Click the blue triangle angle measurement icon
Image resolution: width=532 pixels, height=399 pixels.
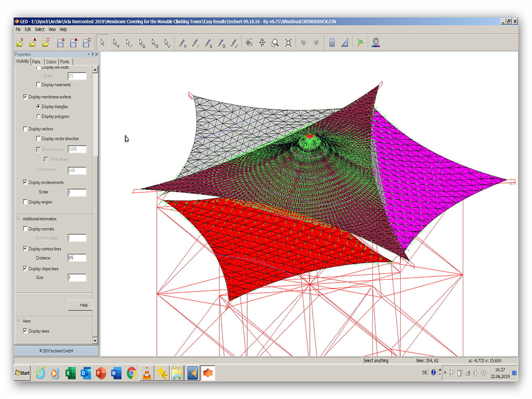tap(344, 42)
